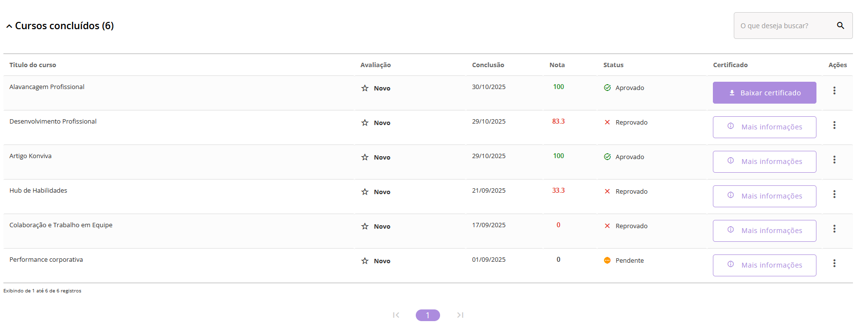Go to first page of results
The width and height of the screenshot is (868, 325).
[396, 315]
